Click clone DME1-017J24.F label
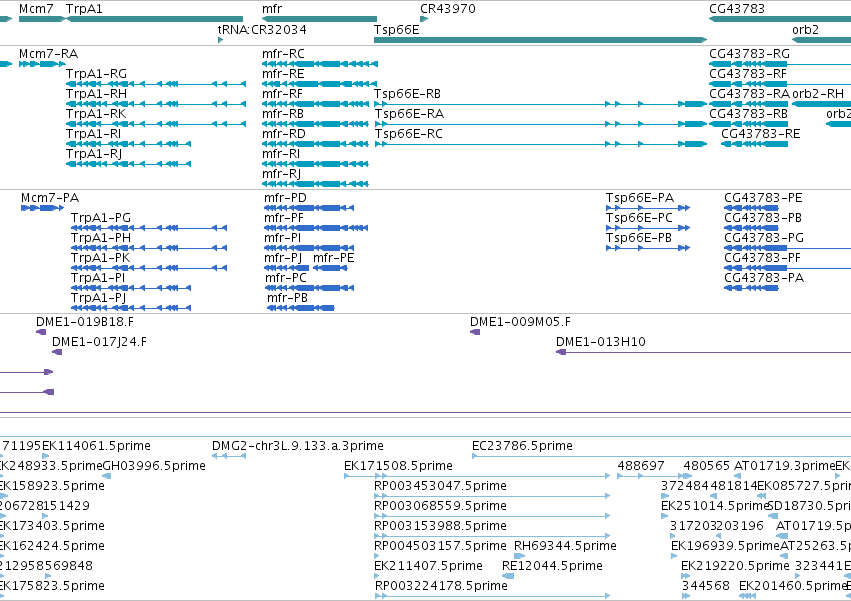The width and height of the screenshot is (851, 601). pyautogui.click(x=100, y=342)
